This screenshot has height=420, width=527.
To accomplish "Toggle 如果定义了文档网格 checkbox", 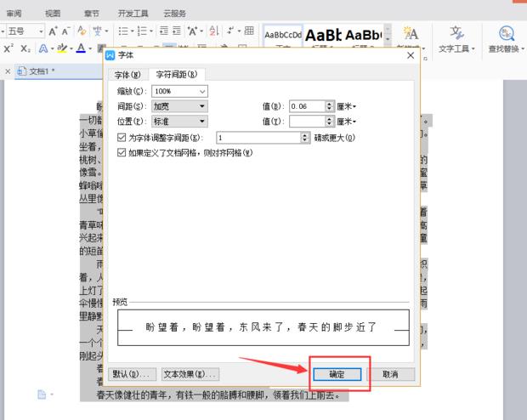I will (122, 153).
